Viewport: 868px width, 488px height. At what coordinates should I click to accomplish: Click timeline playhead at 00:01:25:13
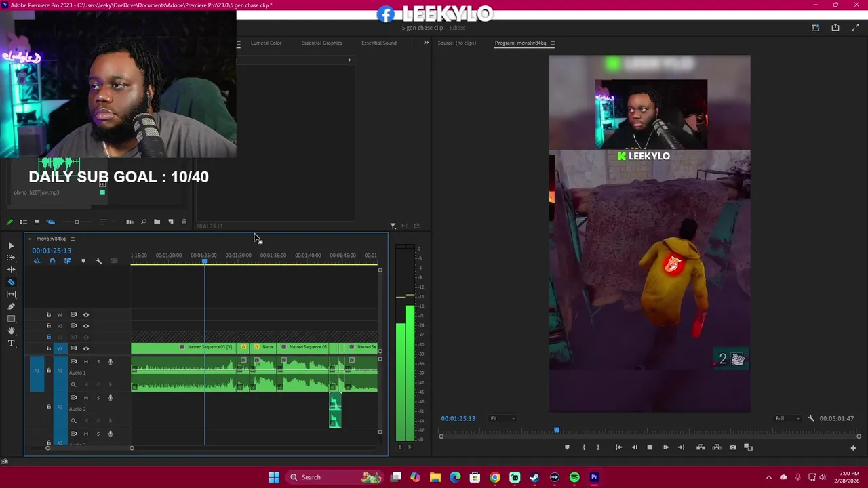pos(204,261)
